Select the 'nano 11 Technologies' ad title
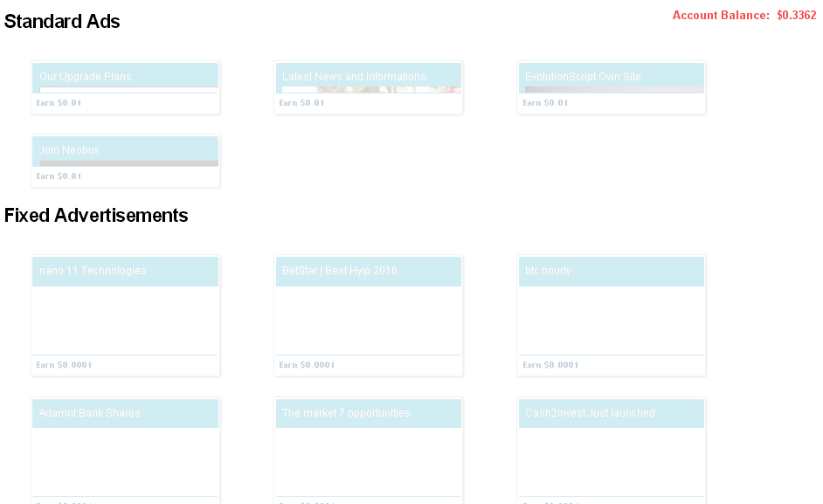The width and height of the screenshot is (823, 504). pyautogui.click(x=93, y=271)
